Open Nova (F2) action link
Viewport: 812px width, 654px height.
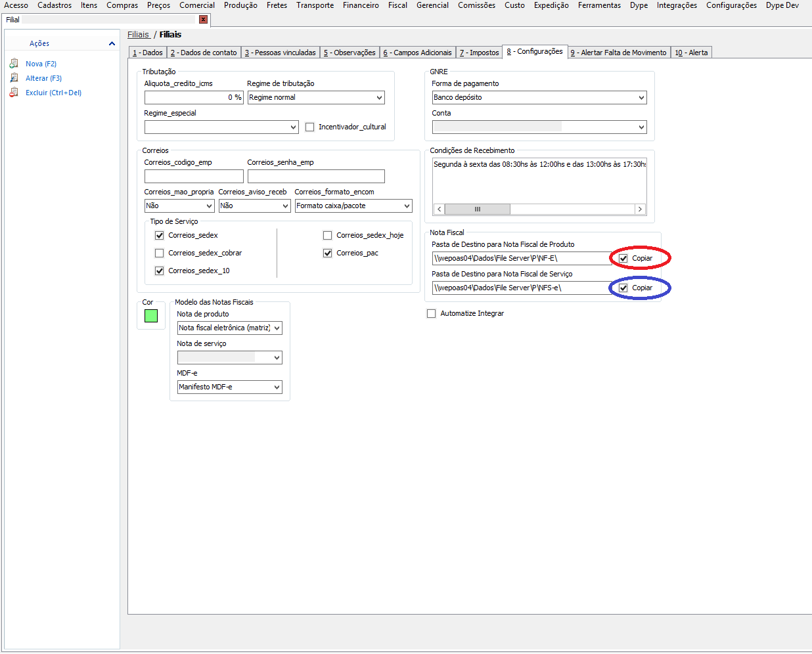click(41, 64)
